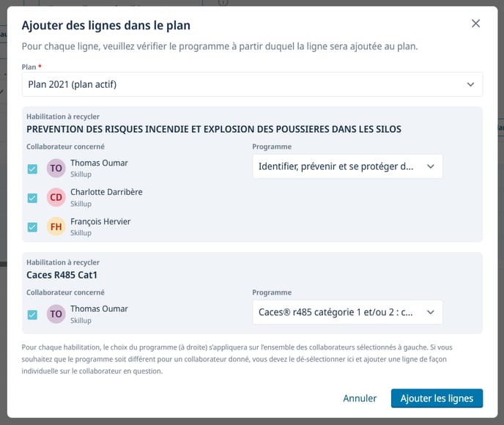Click the name François Hervier
This screenshot has height=425, width=504.
pyautogui.click(x=100, y=221)
